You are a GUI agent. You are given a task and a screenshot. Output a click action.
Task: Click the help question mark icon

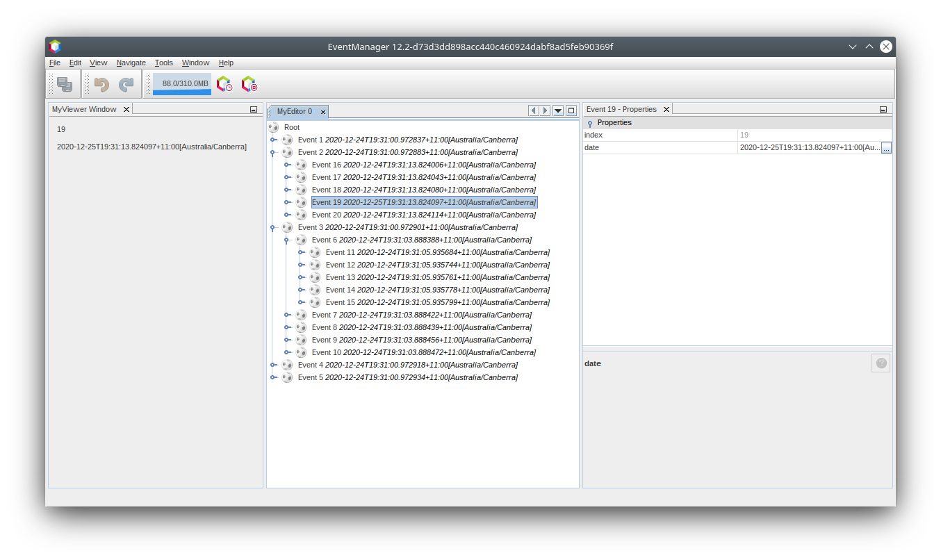click(881, 363)
